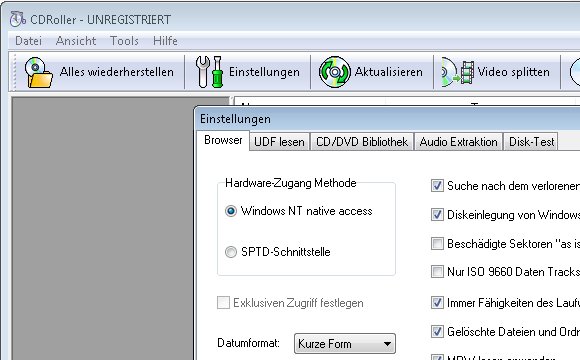Enable the Beschädigte Sektoren checkbox
The image size is (580, 360).
tap(437, 243)
